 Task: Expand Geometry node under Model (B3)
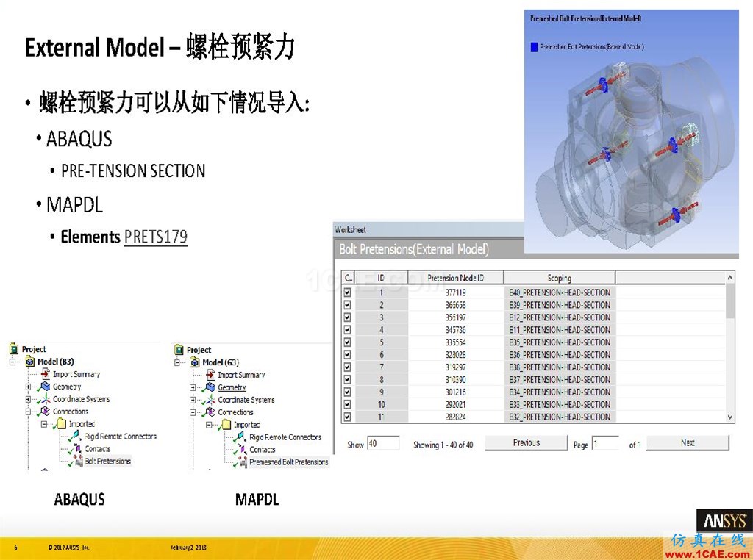(x=29, y=387)
